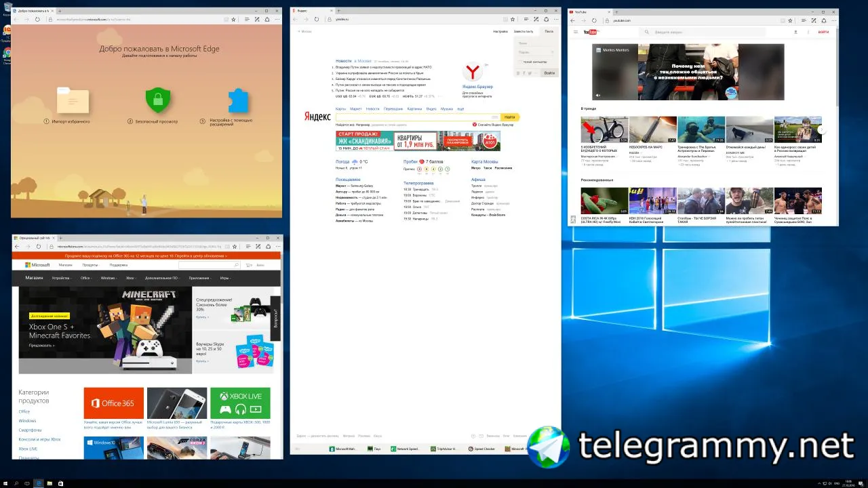Refresh the Microsoft Edge welcome page
The image size is (868, 488).
tap(37, 20)
